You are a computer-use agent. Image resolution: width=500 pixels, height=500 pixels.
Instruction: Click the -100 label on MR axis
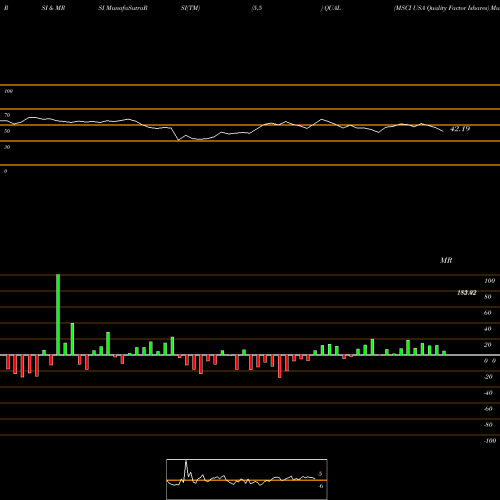pos(490,441)
